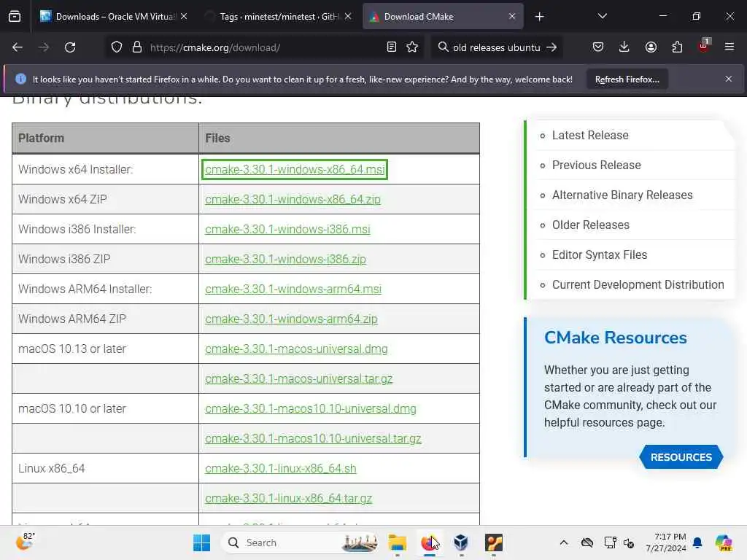This screenshot has width=747, height=560.
Task: Open Firefox View icon at tab bar left
Action: pos(15,16)
